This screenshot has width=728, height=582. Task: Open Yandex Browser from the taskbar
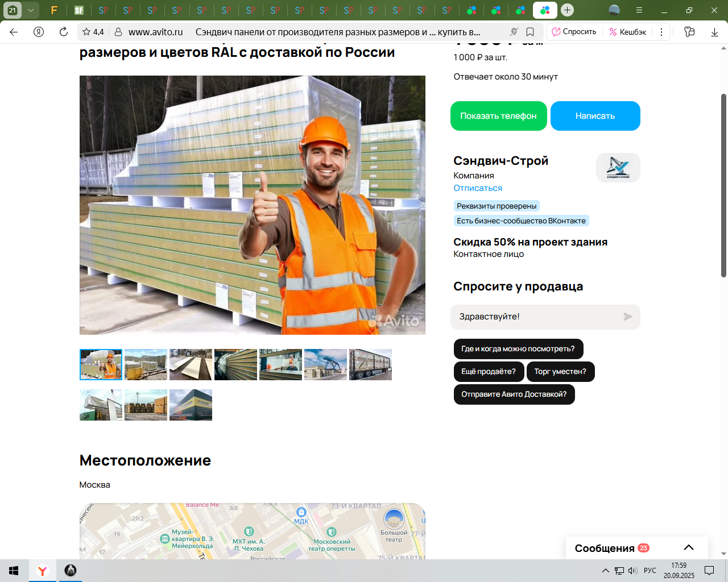[43, 571]
